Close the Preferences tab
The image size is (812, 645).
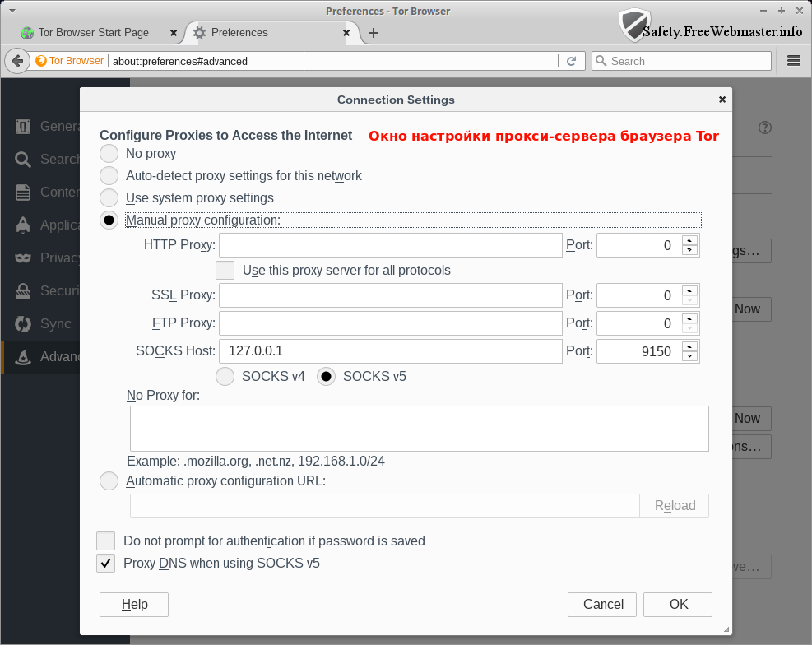click(x=346, y=33)
